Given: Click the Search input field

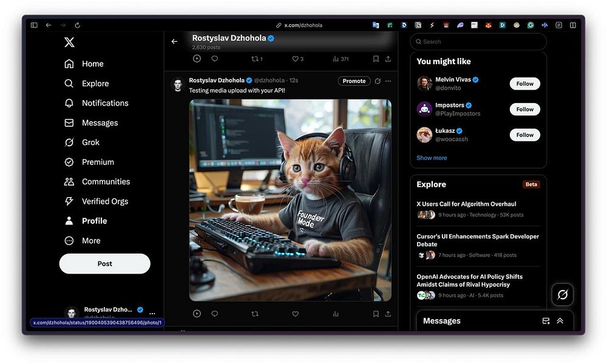Looking at the screenshot, I should (478, 42).
